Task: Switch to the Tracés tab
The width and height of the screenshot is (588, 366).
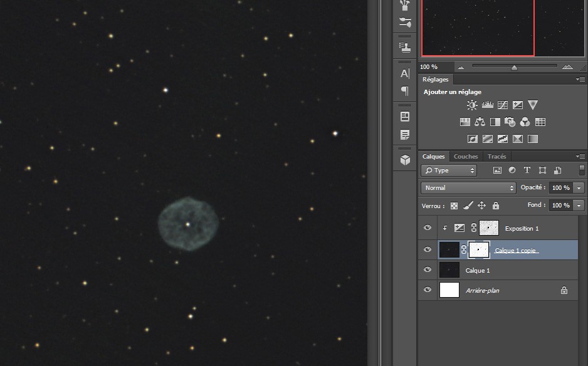Action: coord(496,157)
